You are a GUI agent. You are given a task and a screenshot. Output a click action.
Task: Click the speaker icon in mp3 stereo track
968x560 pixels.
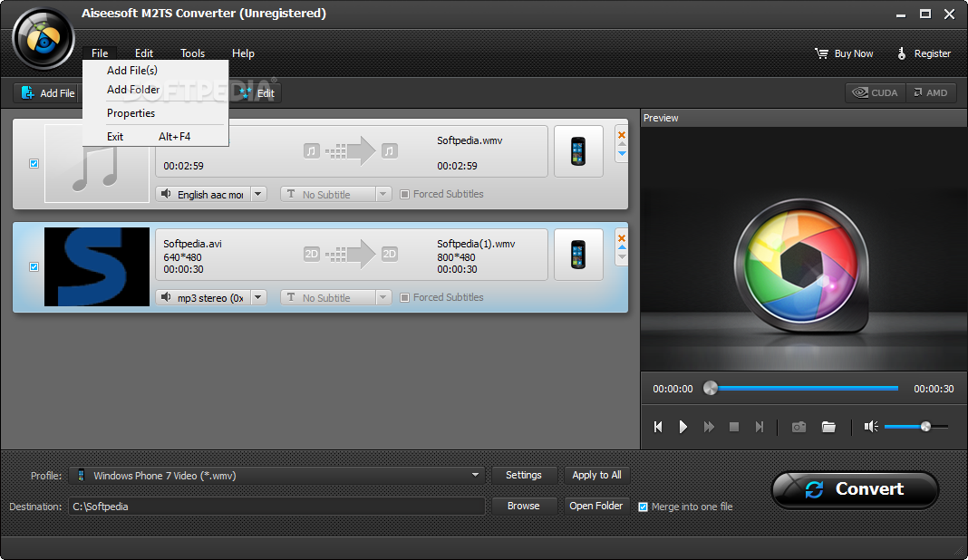(166, 297)
